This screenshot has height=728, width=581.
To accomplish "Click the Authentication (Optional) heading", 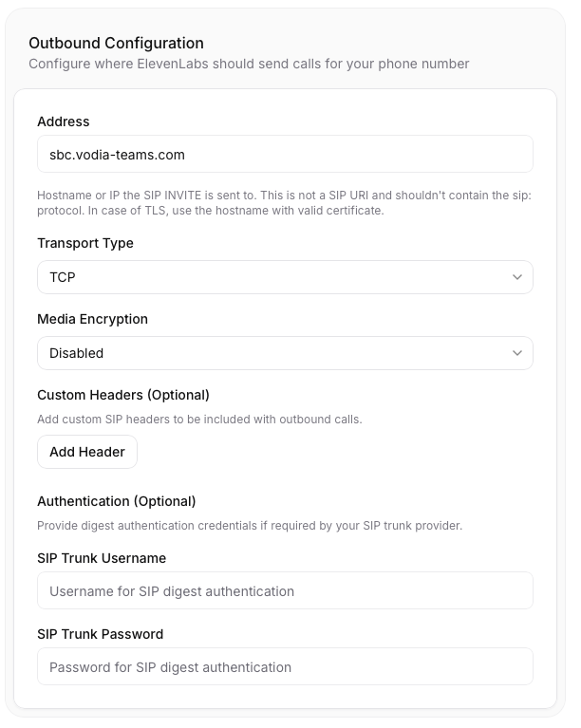I will (116, 501).
